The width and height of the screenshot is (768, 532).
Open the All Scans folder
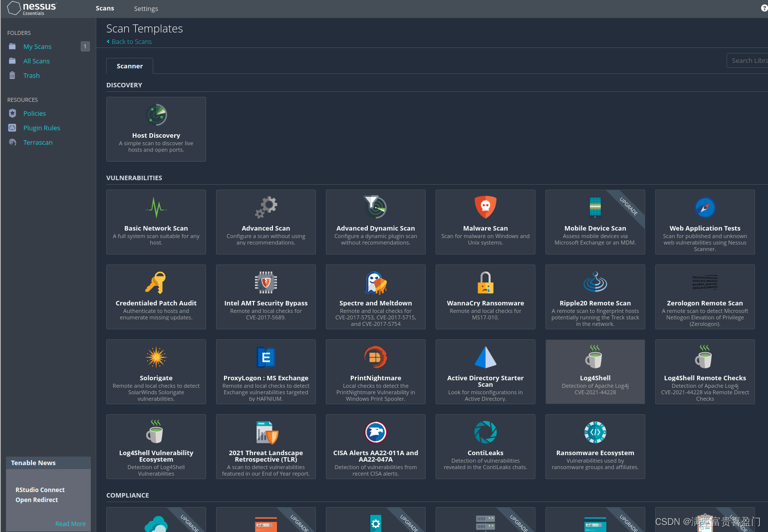tap(36, 61)
